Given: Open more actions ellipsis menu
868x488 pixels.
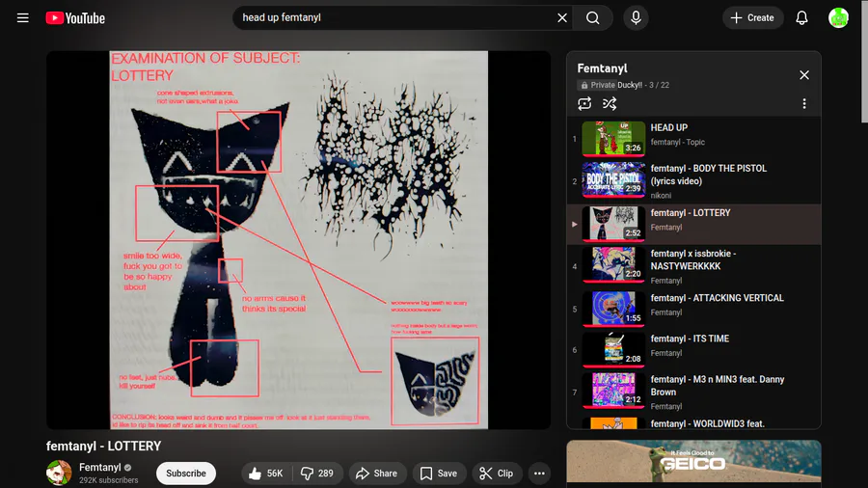Looking at the screenshot, I should pyautogui.click(x=539, y=474).
